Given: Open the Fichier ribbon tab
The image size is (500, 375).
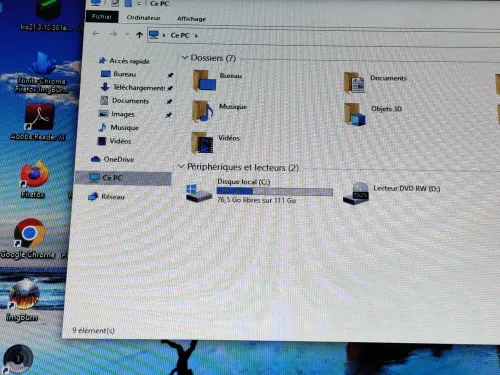Looking at the screenshot, I should (x=102, y=17).
